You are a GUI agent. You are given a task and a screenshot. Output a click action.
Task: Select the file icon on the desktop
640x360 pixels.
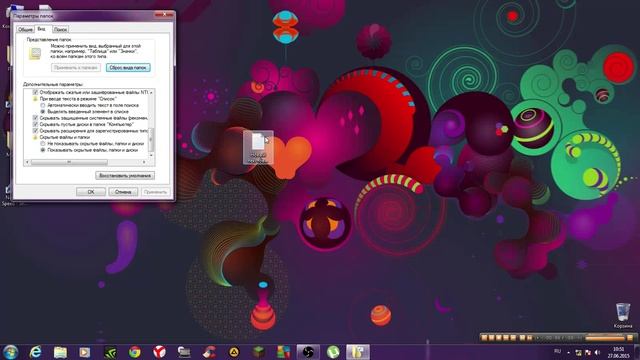(258, 147)
